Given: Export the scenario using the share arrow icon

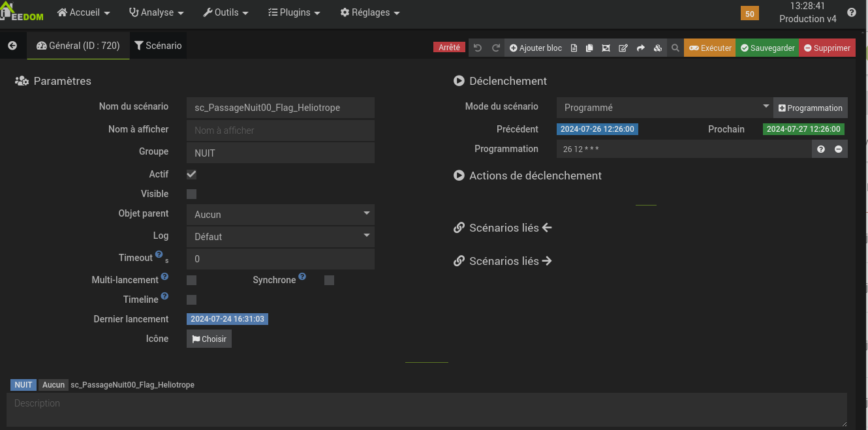Looking at the screenshot, I should pos(641,48).
